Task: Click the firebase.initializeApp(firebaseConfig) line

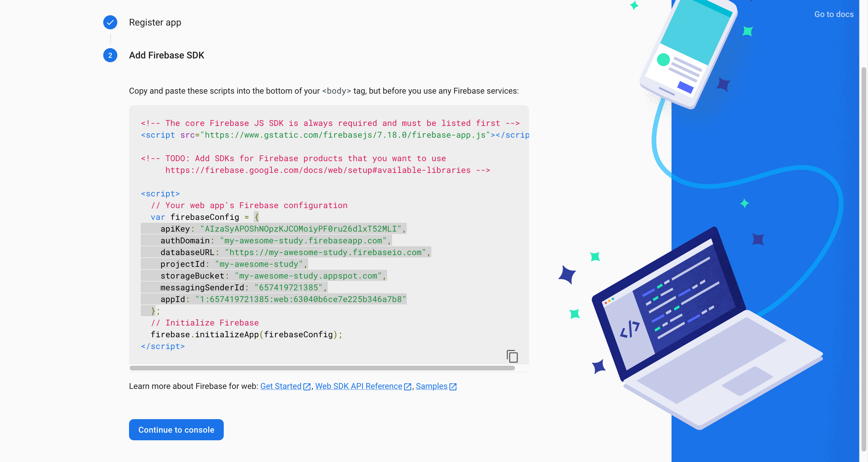Action: click(x=247, y=335)
